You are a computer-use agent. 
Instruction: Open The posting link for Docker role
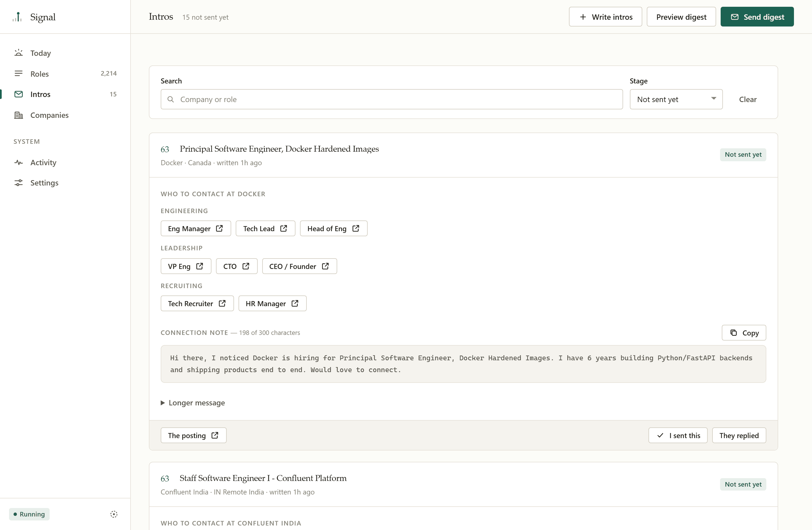pyautogui.click(x=193, y=435)
